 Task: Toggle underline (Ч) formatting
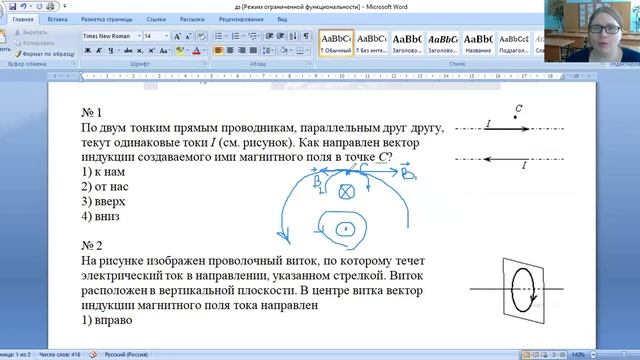pos(110,51)
